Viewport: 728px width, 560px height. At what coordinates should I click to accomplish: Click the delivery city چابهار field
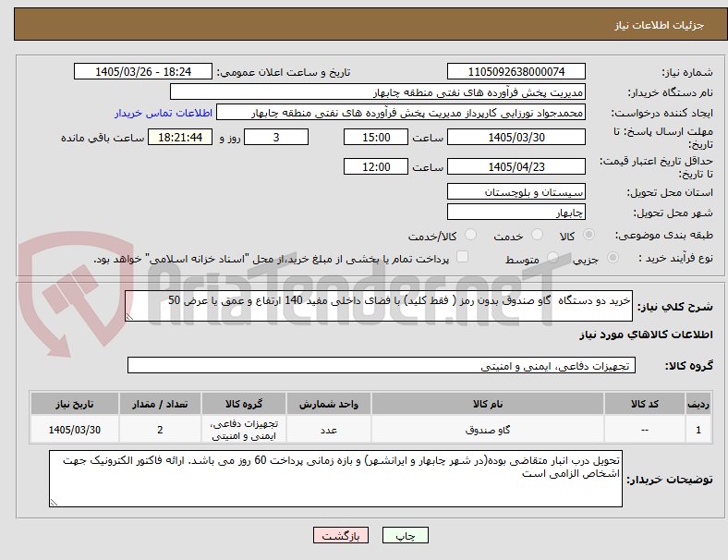(x=516, y=213)
